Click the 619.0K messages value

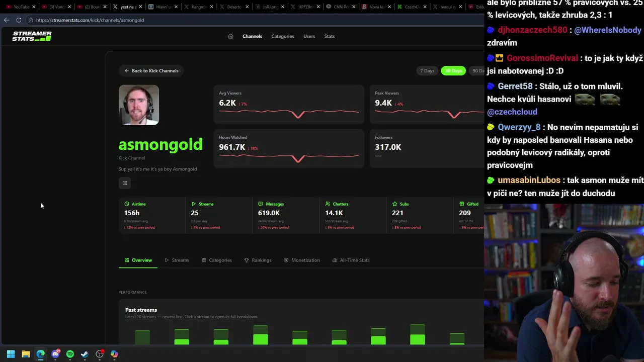269,213
